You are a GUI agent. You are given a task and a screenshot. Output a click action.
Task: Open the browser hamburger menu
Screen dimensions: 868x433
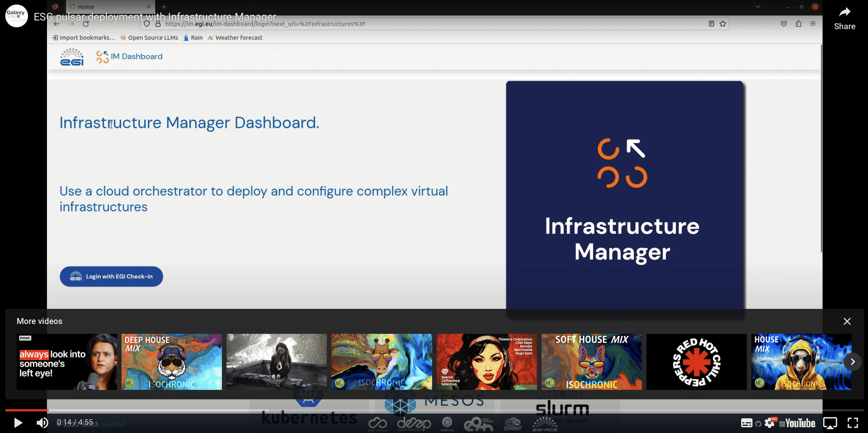[813, 24]
